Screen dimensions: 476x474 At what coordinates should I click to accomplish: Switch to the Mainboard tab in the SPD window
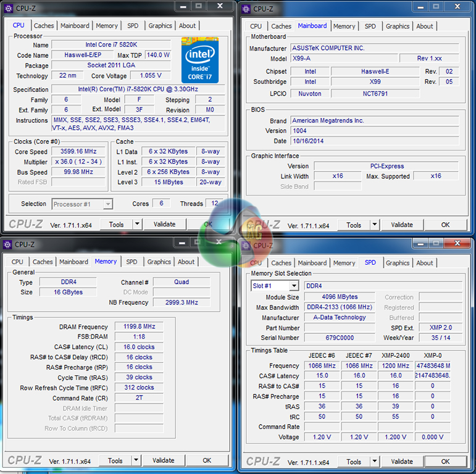pos(312,263)
